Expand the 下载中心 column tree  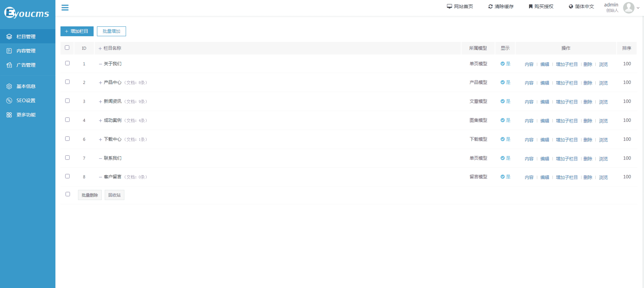[100, 139]
